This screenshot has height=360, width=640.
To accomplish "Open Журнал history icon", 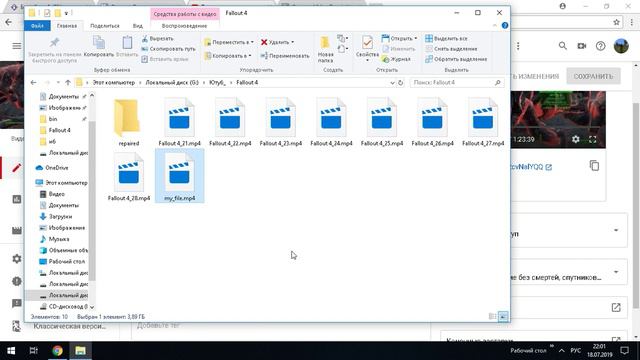I will coord(396,59).
